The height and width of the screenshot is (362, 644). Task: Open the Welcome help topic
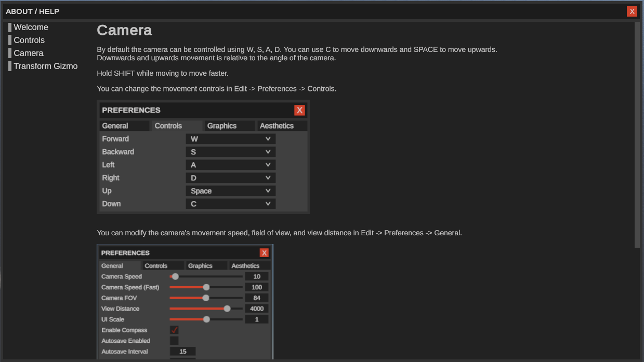[x=31, y=28]
